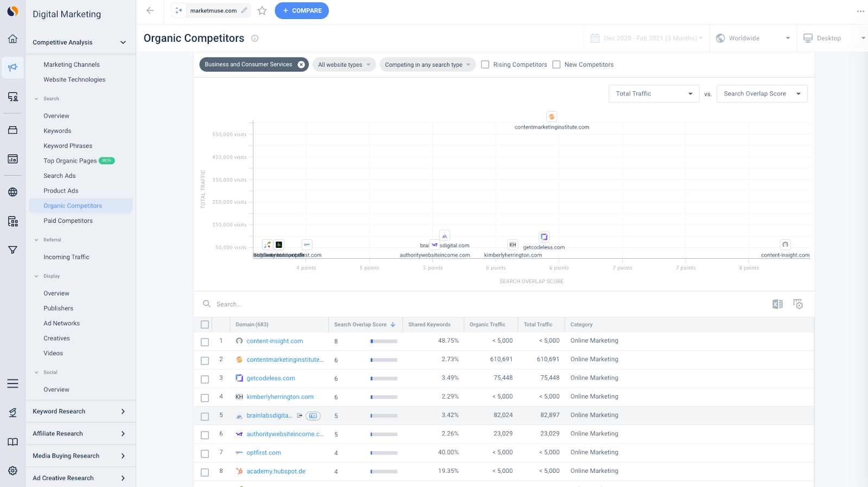Enable New Competitors checkbox
The image size is (868, 487).
pyautogui.click(x=556, y=65)
